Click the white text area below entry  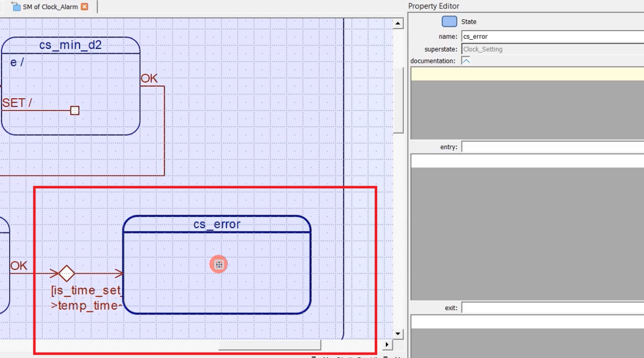coord(527,160)
